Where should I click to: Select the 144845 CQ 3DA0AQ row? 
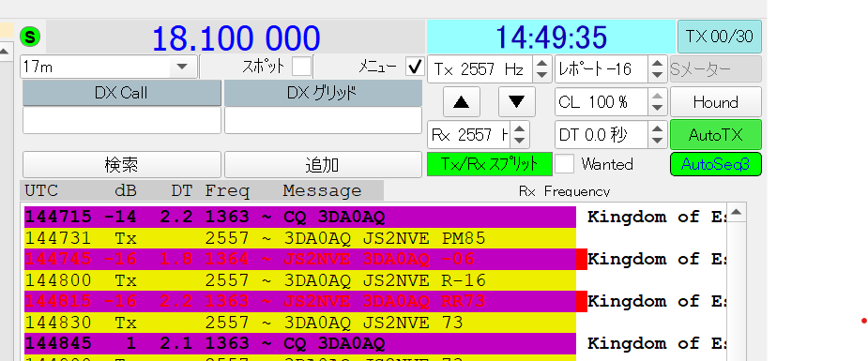coord(300,343)
